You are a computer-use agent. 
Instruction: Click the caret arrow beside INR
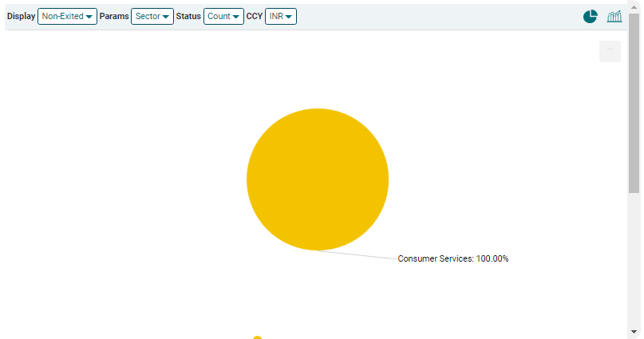[289, 17]
